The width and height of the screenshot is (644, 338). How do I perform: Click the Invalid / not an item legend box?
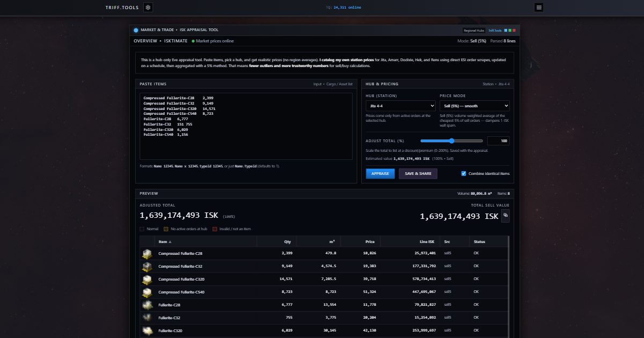coord(215,229)
